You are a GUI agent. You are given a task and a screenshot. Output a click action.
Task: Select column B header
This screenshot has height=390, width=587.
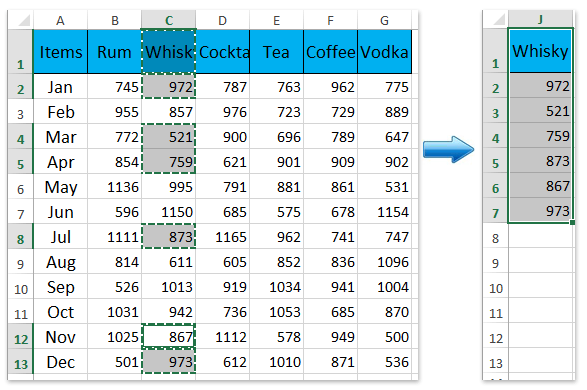[x=115, y=20]
